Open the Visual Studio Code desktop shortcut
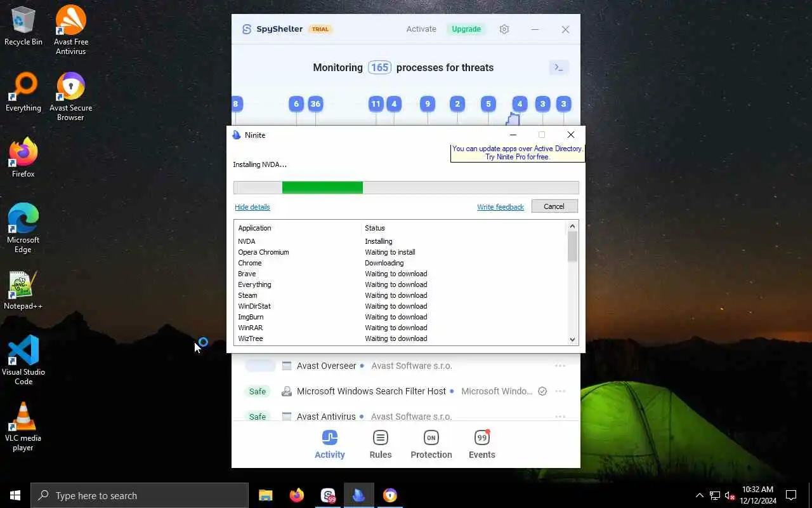Screen dimensions: 812x508 tap(23, 360)
